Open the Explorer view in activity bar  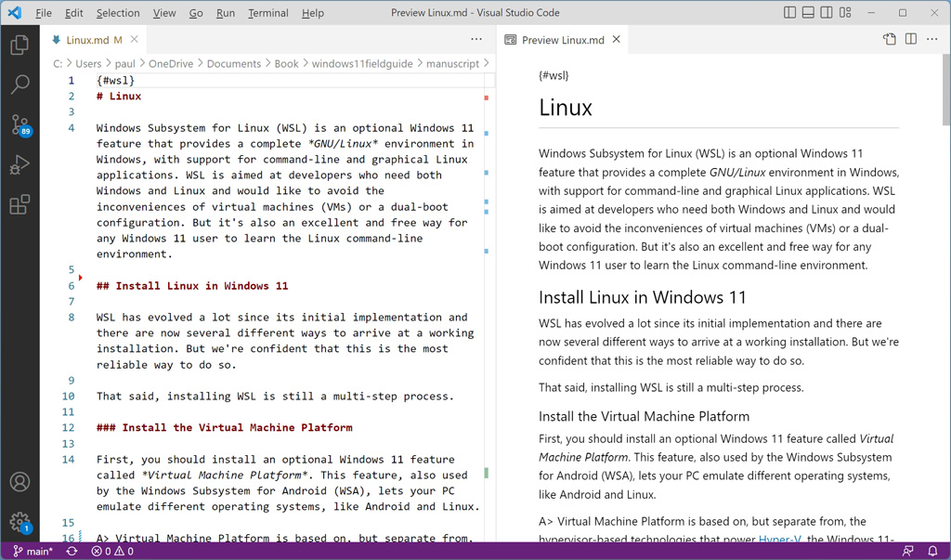(x=20, y=45)
